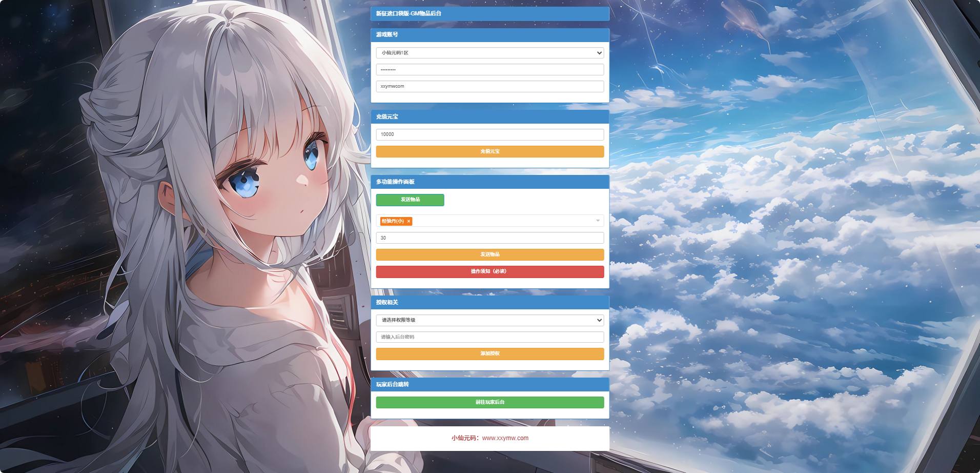Expand the item selection dropdown arrow

click(x=598, y=221)
